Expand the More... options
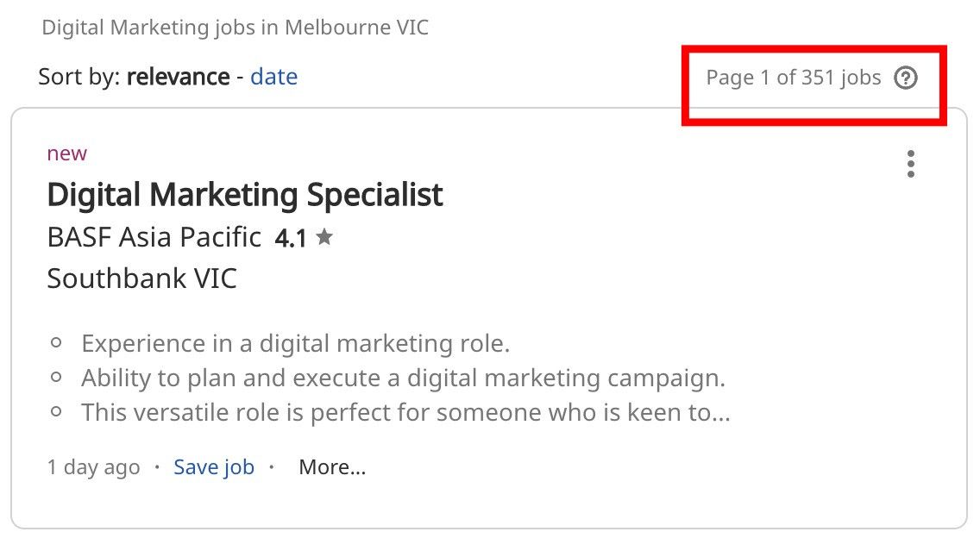 pyautogui.click(x=332, y=466)
